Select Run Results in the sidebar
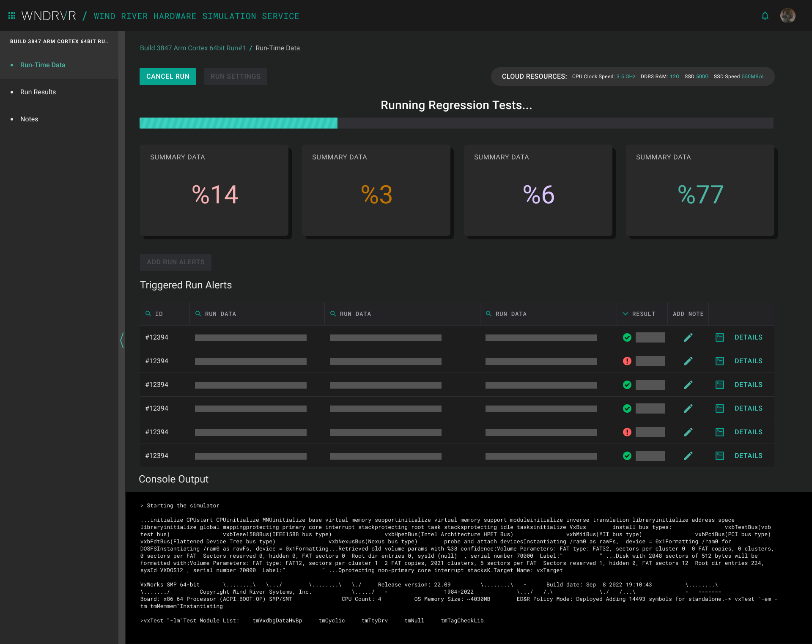Viewport: 812px width, 644px height. (38, 92)
